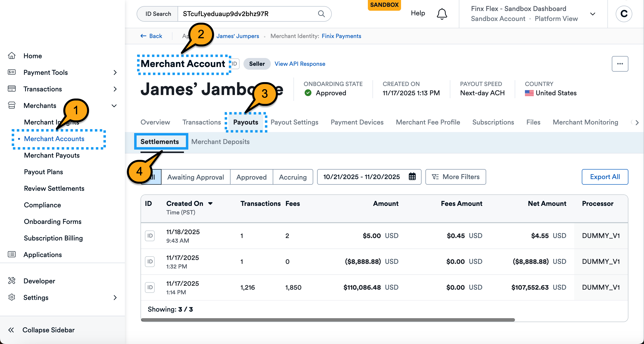Click the calendar icon in date range

412,177
